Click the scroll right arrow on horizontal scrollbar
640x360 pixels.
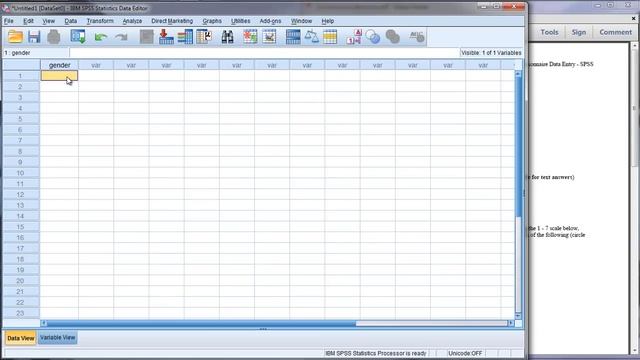(x=511, y=323)
